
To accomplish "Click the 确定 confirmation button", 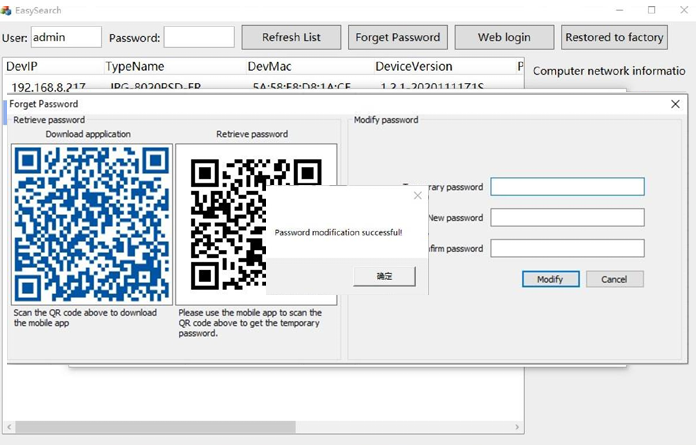I will coord(384,276).
